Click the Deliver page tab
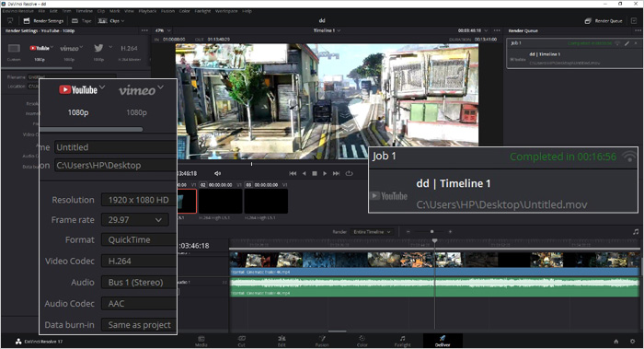Screen dimensions: 644x349 pos(443,342)
